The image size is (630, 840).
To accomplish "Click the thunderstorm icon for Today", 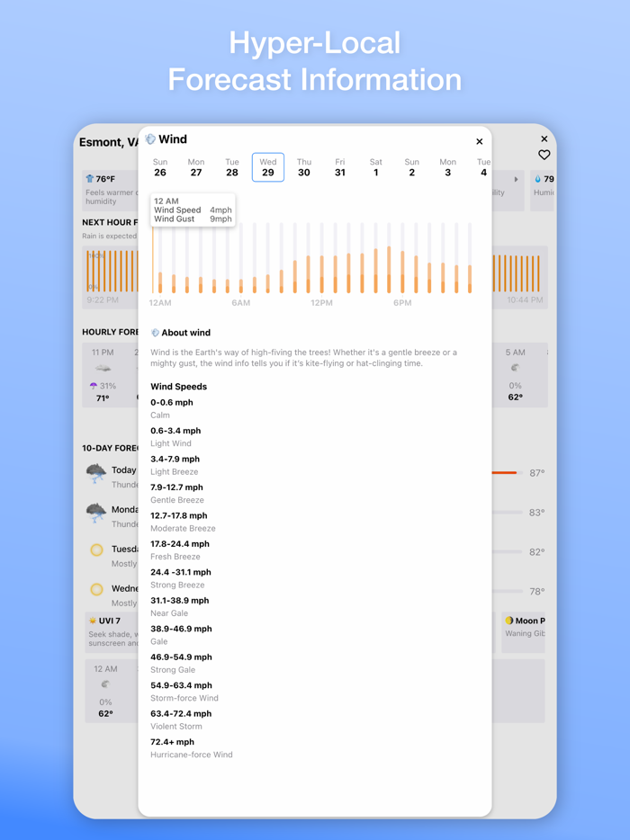I will tap(96, 474).
